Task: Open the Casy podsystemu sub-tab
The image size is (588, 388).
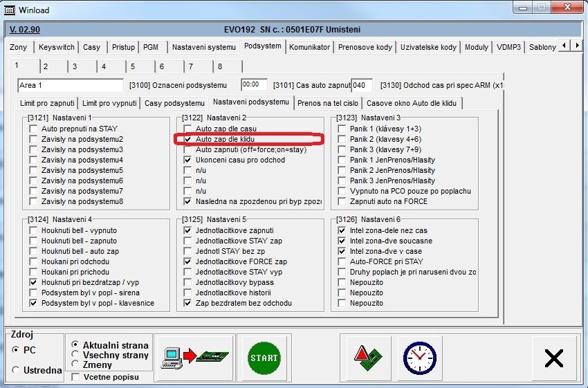Action: click(174, 103)
